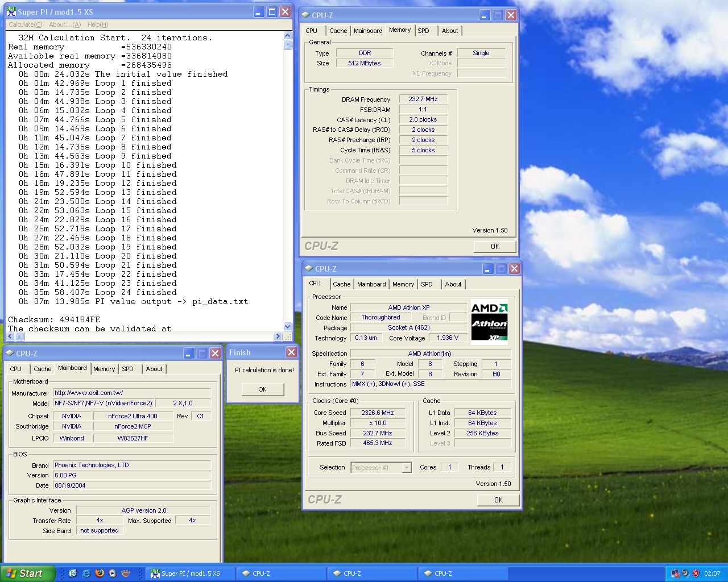Screen dimensions: 728x582
Task: Open the About menu in Super PI
Action: pos(65,24)
